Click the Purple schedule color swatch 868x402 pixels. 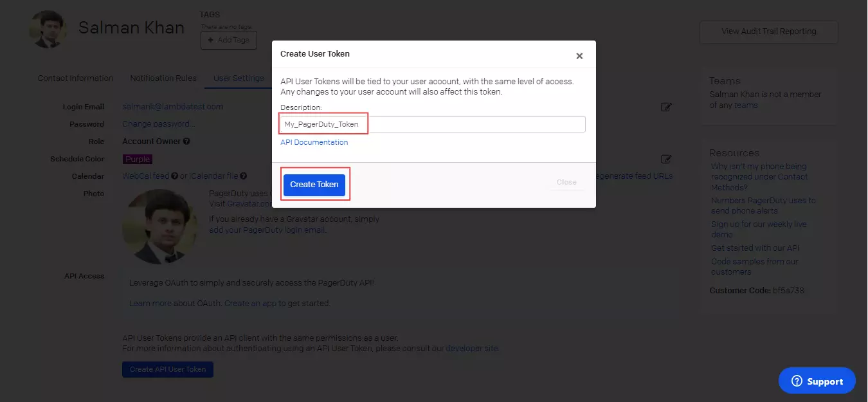[x=138, y=159]
